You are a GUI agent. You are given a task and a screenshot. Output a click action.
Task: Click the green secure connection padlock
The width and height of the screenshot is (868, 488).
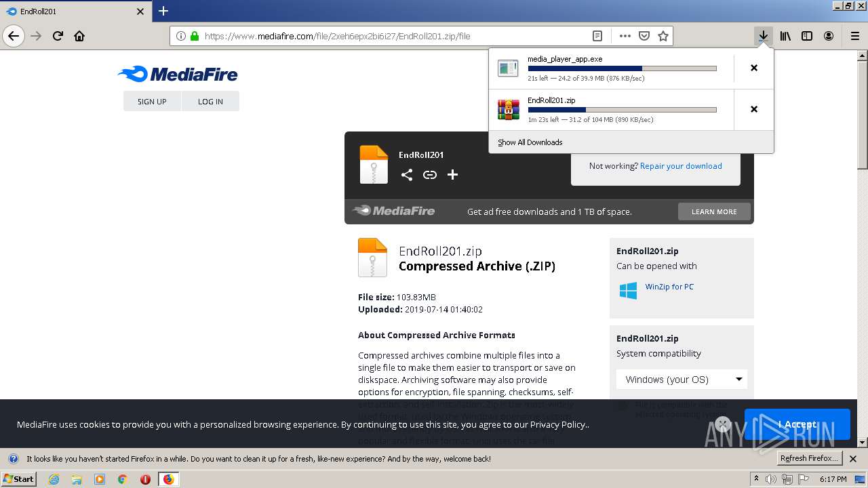pyautogui.click(x=195, y=36)
